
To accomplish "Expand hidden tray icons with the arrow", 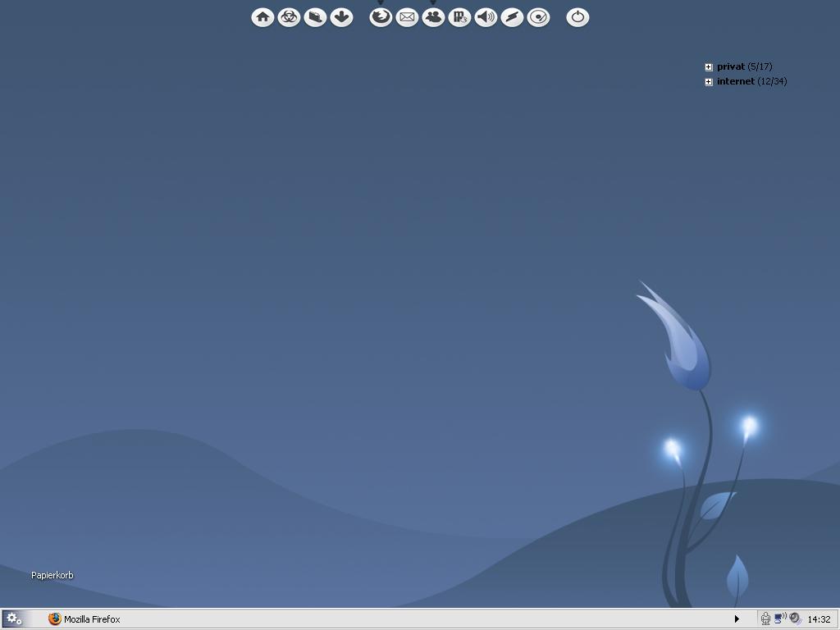I will point(737,619).
